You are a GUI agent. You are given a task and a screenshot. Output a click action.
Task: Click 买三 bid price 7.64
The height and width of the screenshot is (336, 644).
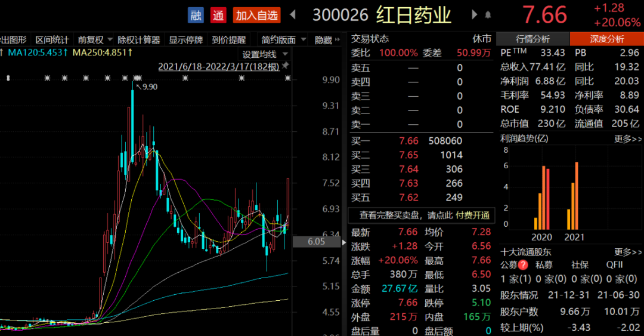(x=408, y=169)
